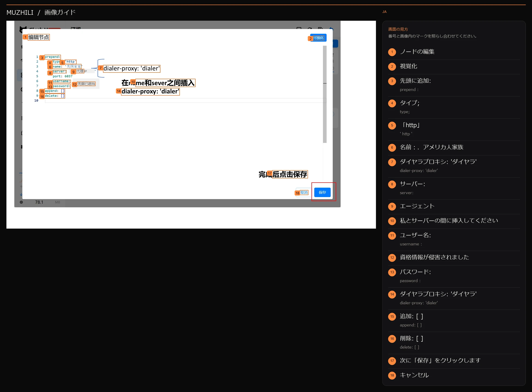This screenshot has height=392, width=532.
Task: Click empty editor line 10 in the dialog
Action: tap(185, 101)
